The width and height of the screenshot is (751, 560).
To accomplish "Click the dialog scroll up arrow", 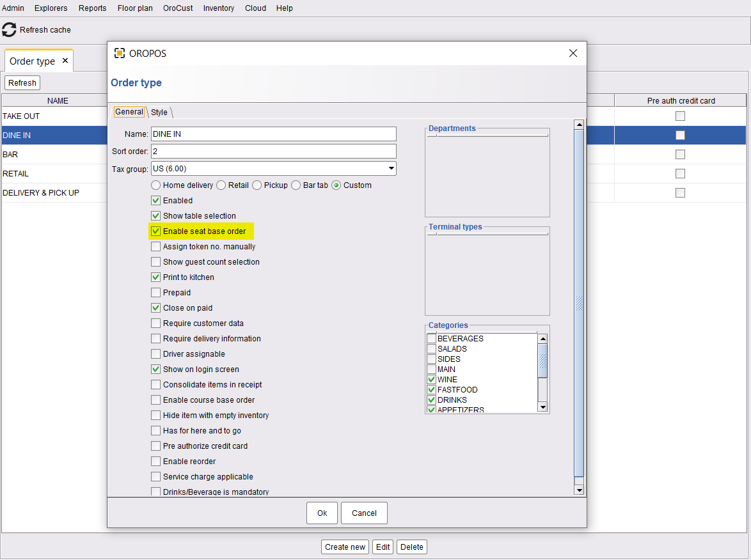I will [579, 125].
